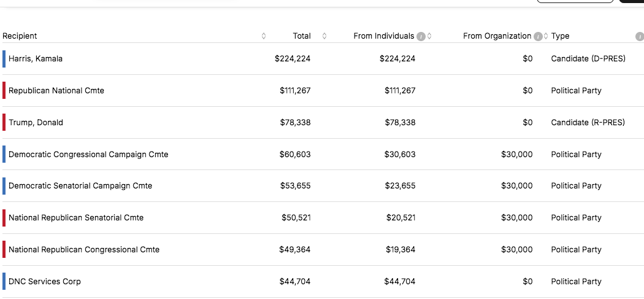Open Trump, Donald recipient entry
The height and width of the screenshot is (299, 644).
(x=36, y=123)
